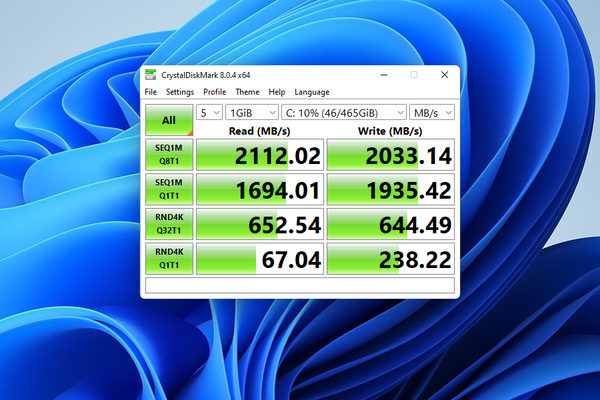Open the C: drive selection dropdown
600x400 pixels.
(343, 112)
